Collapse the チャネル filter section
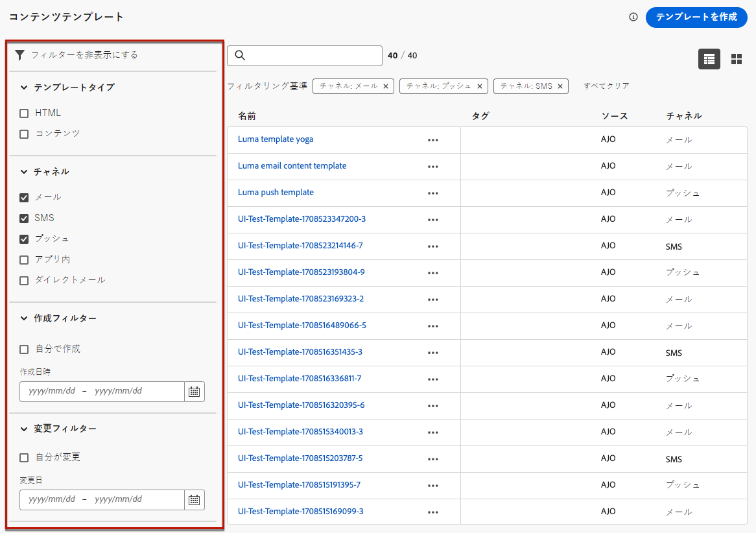 click(23, 172)
